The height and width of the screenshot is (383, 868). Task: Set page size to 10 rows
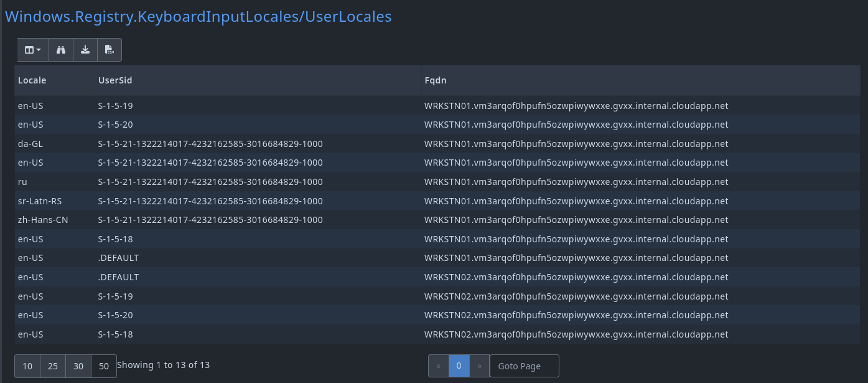[x=27, y=366]
